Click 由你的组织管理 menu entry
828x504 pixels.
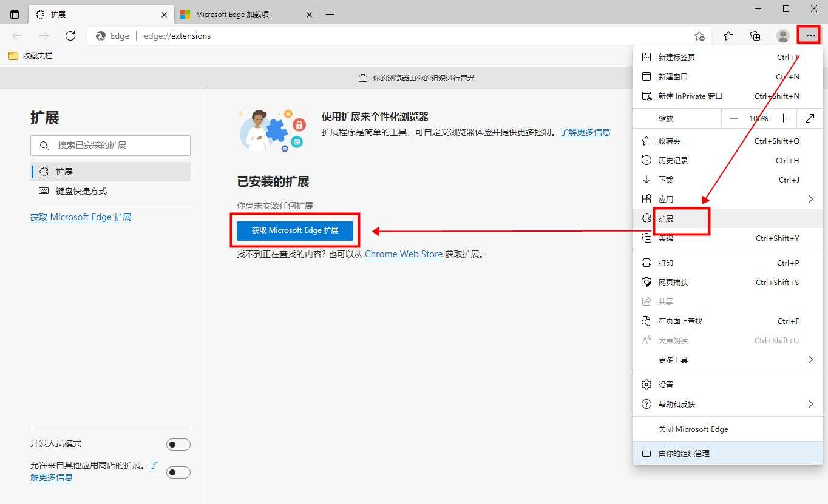coord(728,453)
